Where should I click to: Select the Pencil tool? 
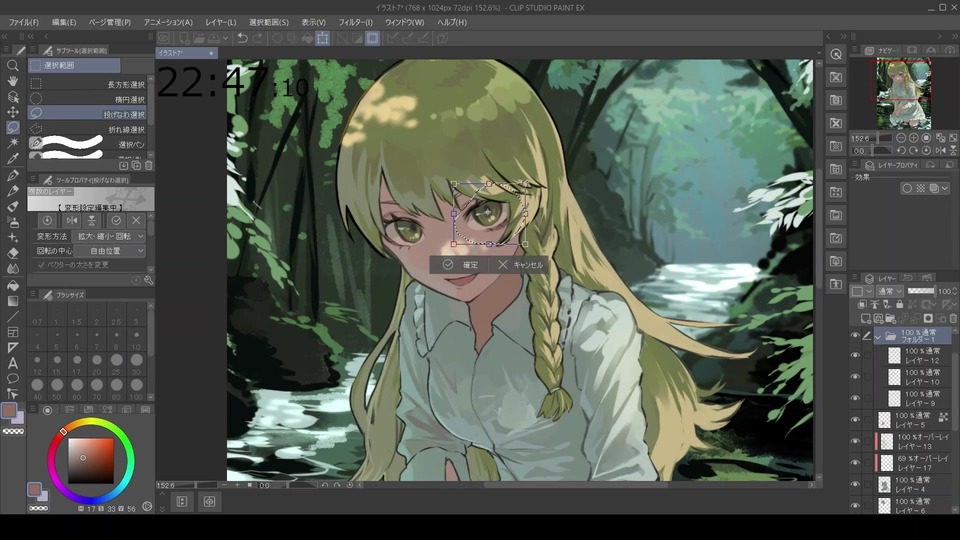[x=12, y=191]
